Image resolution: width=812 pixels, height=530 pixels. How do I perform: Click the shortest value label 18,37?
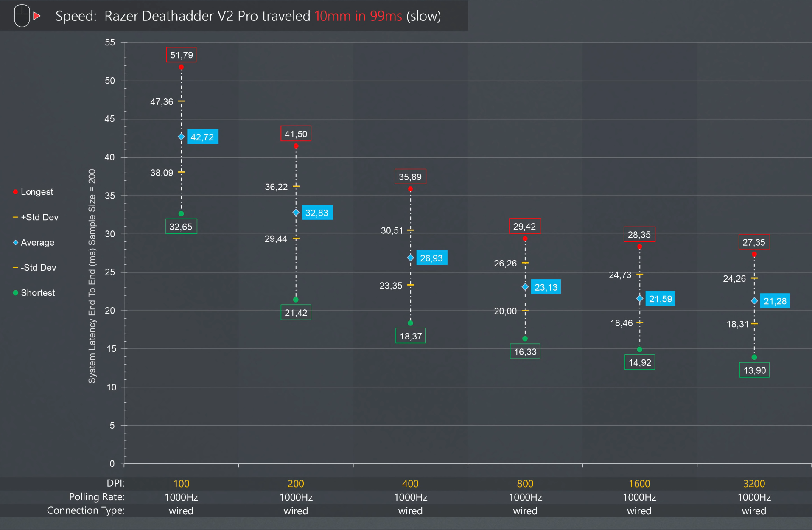tap(411, 336)
